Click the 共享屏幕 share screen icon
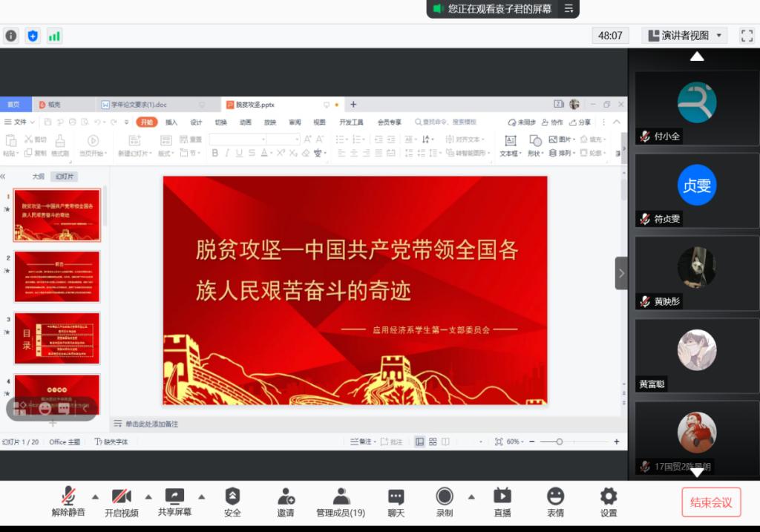This screenshot has height=532, width=760. (174, 496)
